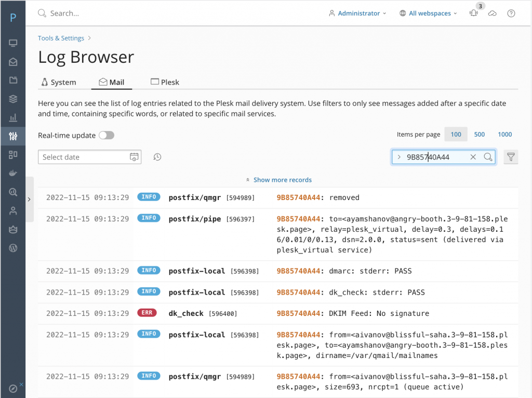Set items per page to 100
This screenshot has height=398, width=532.
pos(456,135)
